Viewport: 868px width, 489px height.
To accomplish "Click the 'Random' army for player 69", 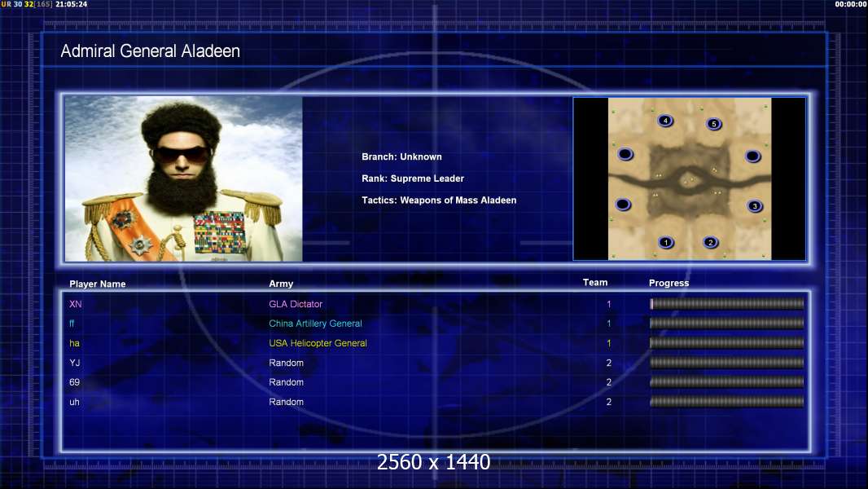I will [286, 382].
